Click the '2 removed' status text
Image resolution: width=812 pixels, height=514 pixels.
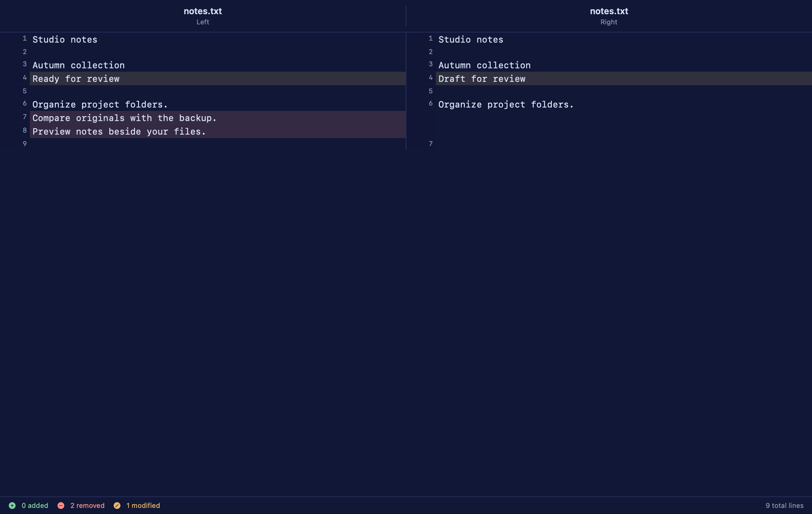point(87,506)
